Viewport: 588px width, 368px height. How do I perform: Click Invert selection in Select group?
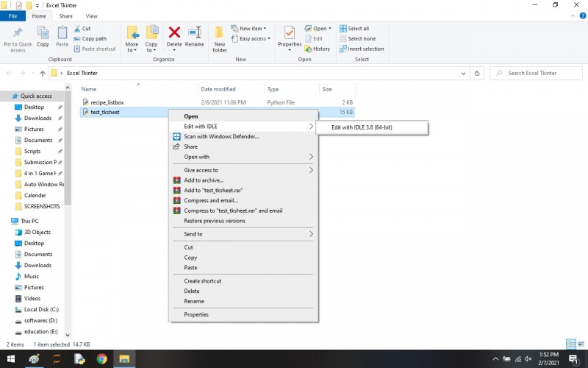click(362, 49)
